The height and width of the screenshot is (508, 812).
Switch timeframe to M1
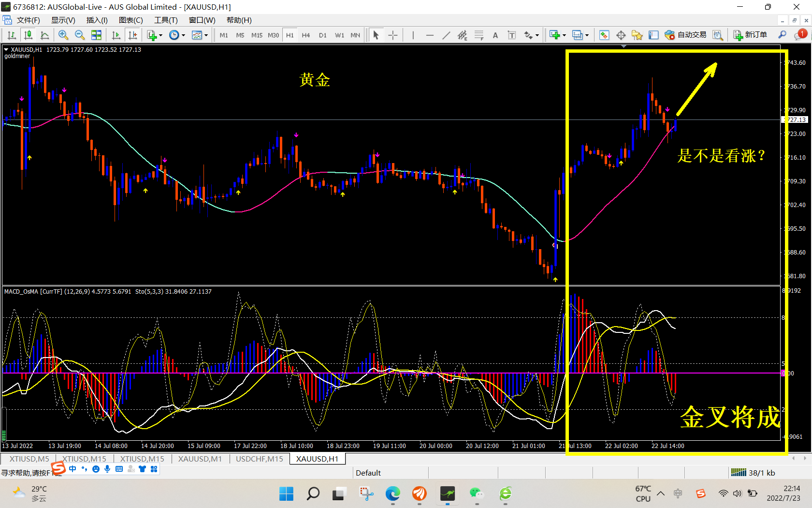coord(224,35)
